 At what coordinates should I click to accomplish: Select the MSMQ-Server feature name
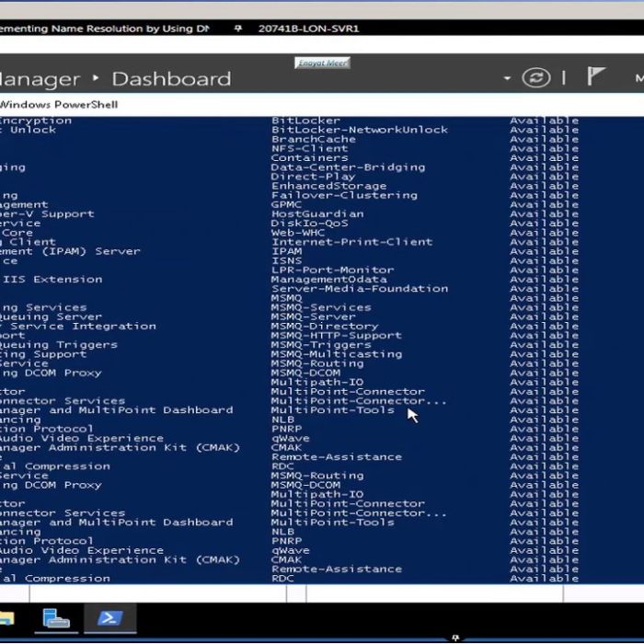[x=313, y=316]
